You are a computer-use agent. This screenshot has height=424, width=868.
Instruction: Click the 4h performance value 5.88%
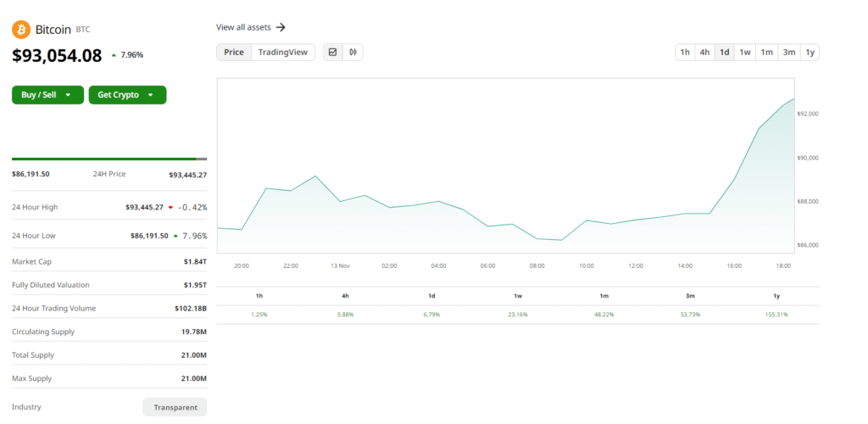(x=346, y=315)
